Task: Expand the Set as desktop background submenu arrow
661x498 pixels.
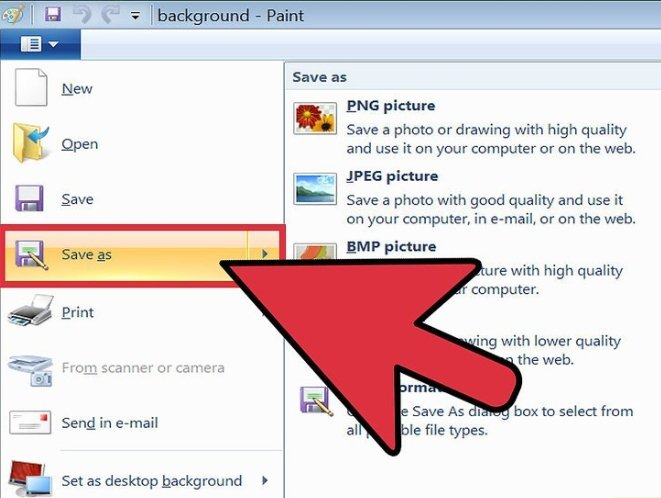Action: 265,480
